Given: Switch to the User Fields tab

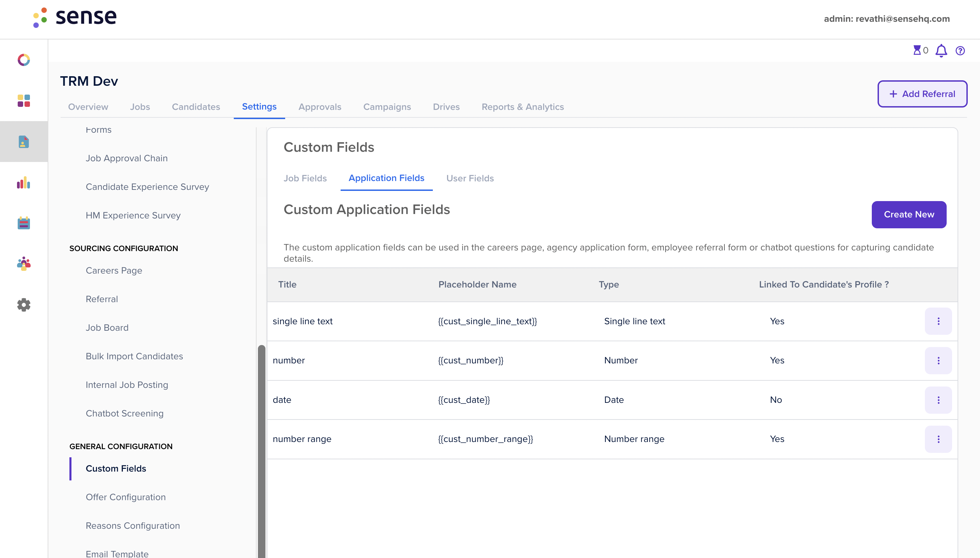Looking at the screenshot, I should coord(470,178).
